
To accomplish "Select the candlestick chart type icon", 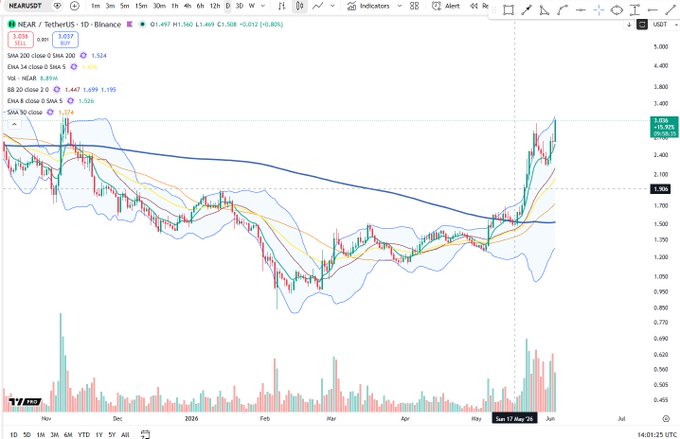I will coord(299,6).
